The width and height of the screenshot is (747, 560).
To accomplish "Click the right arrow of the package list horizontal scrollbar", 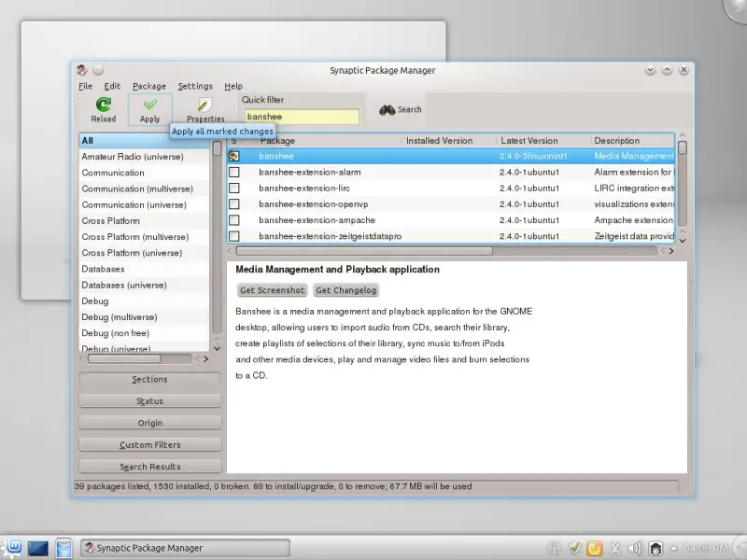I will pos(671,251).
